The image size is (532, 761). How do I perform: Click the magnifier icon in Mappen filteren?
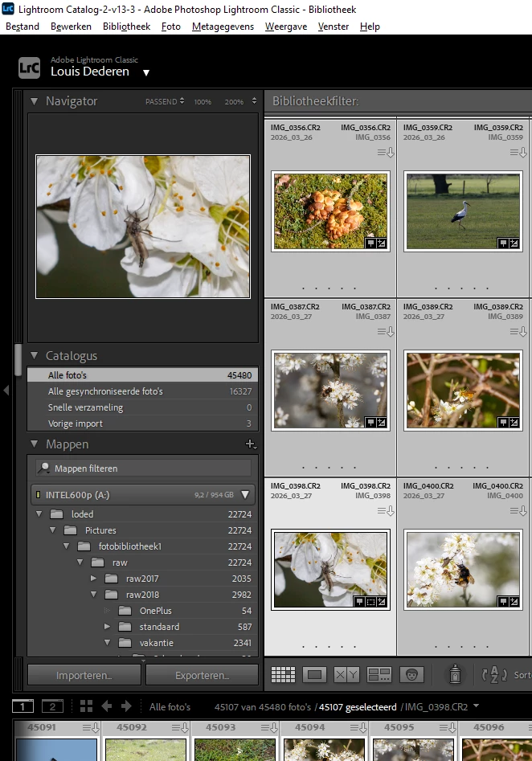coord(43,468)
